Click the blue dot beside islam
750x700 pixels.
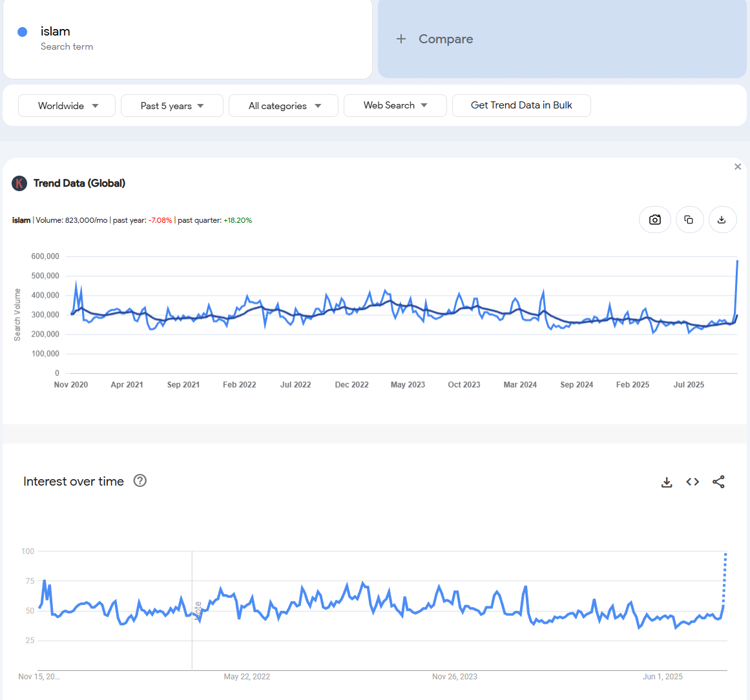pos(23,32)
